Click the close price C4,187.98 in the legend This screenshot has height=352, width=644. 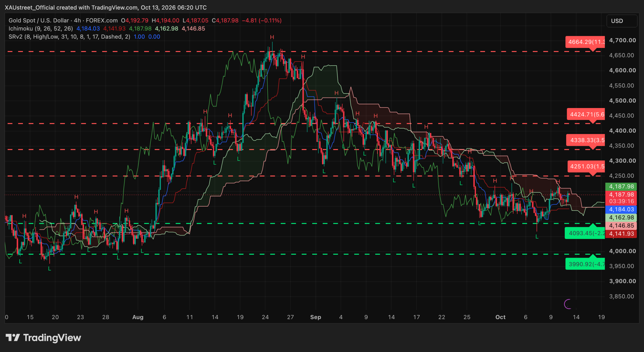click(225, 20)
